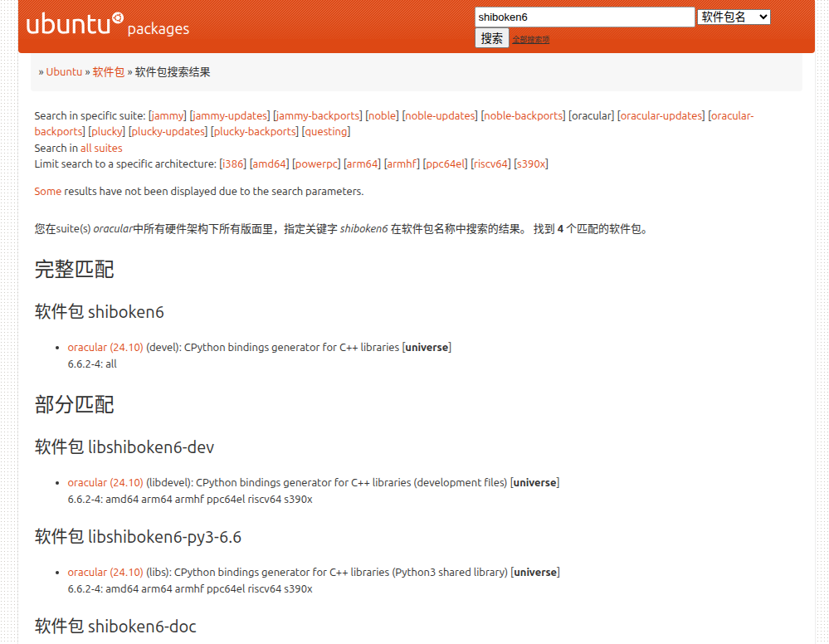
Task: Open the 全部搜索项 all search options link
Action: [531, 40]
